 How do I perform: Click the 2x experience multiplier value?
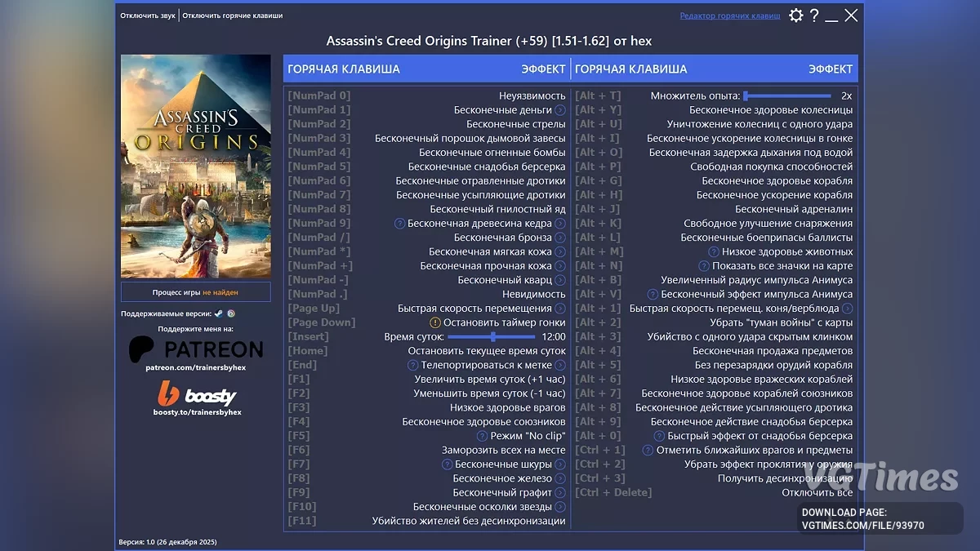[x=847, y=96]
